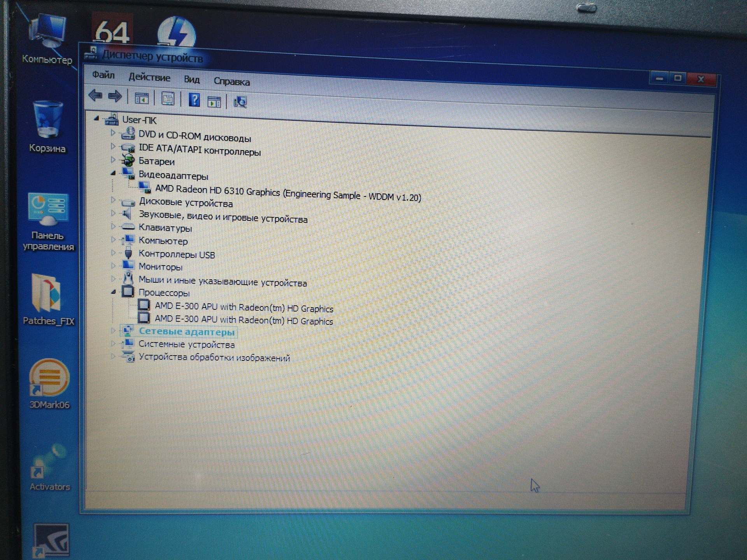Click the network adapters category icon
The width and height of the screenshot is (747, 560).
pos(128,331)
